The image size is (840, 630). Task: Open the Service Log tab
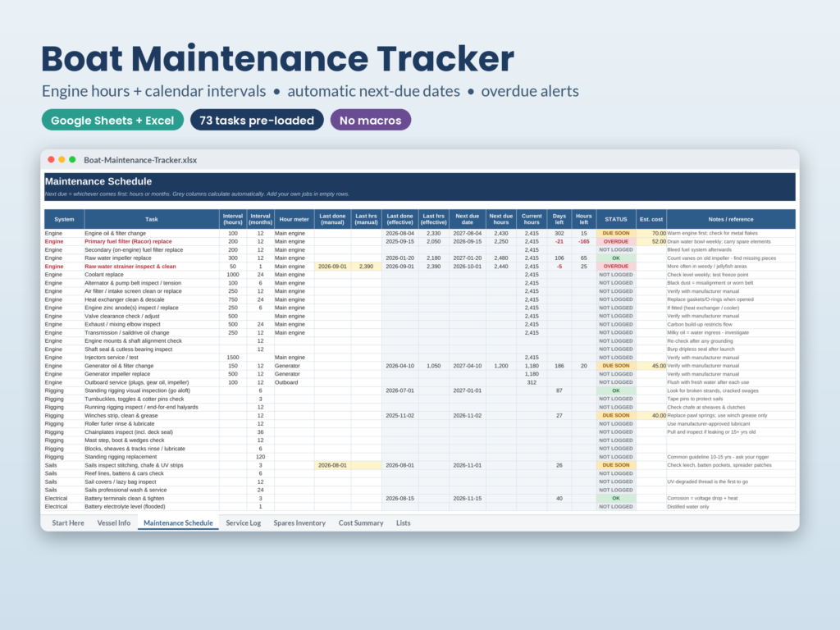coord(243,523)
